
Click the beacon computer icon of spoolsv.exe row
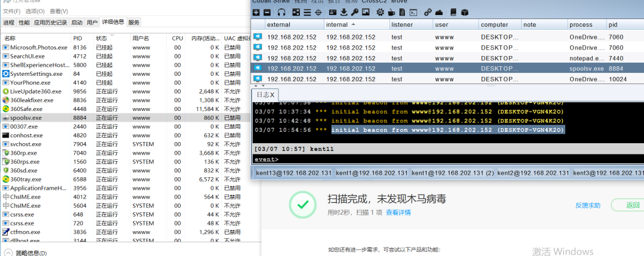[258, 68]
